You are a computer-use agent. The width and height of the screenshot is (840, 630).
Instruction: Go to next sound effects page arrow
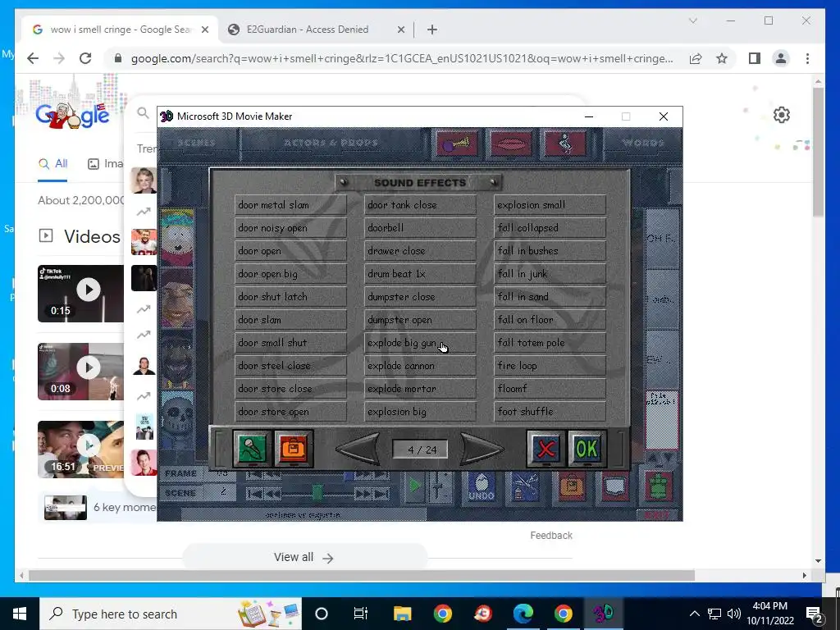point(481,449)
